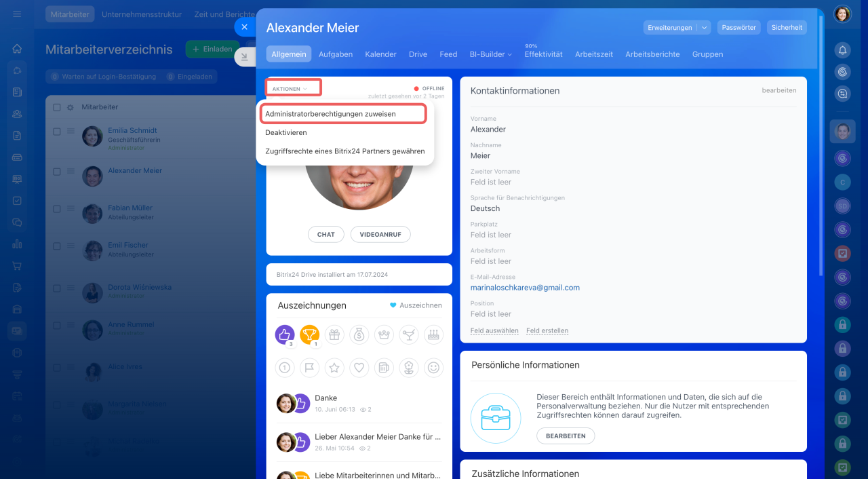Switch to the Kalender tab
This screenshot has width=868, height=479.
pos(380,54)
